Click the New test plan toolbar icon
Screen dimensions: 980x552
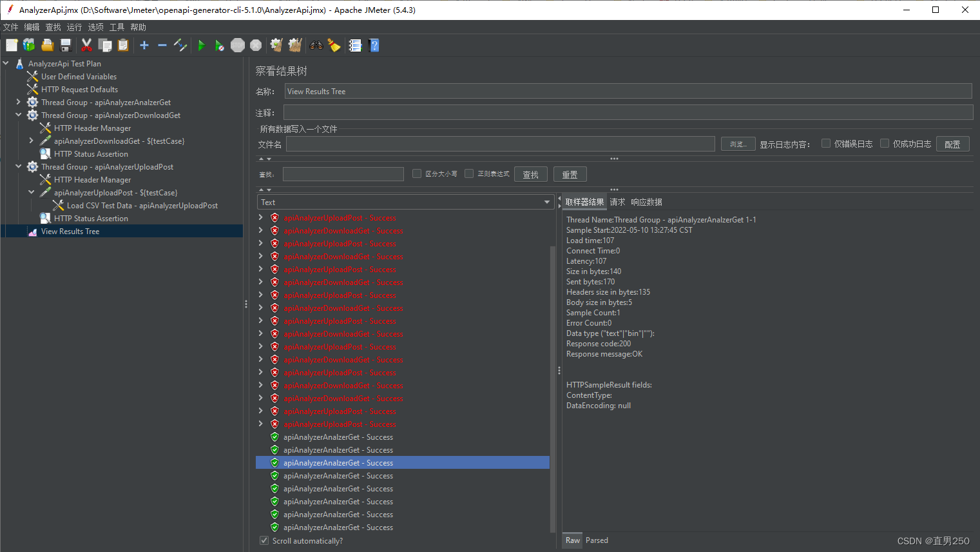click(x=12, y=45)
